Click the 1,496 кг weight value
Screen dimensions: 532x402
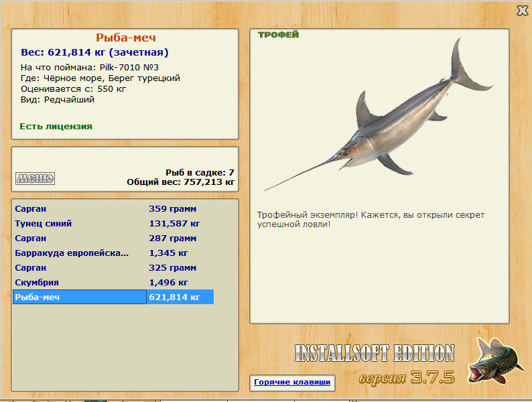(x=168, y=282)
